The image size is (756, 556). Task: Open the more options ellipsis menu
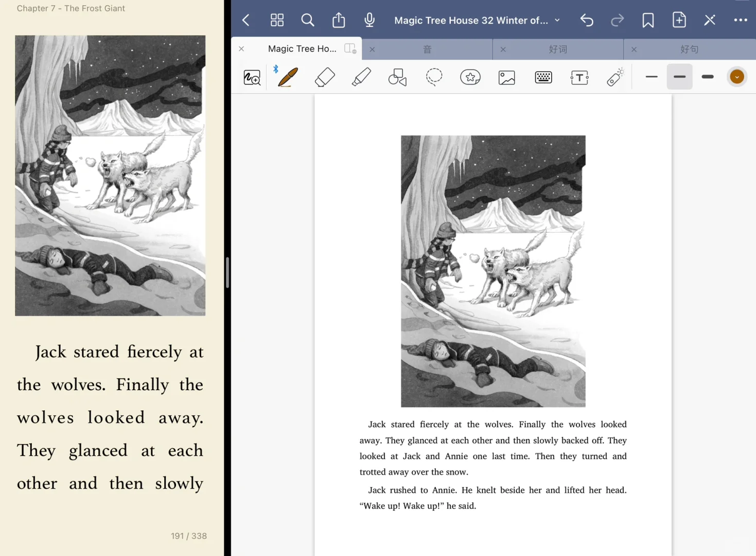(x=741, y=21)
